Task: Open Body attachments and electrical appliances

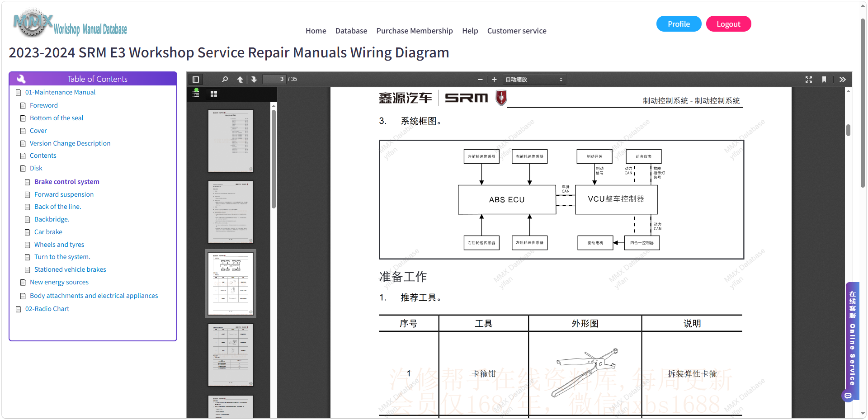Action: pos(94,296)
